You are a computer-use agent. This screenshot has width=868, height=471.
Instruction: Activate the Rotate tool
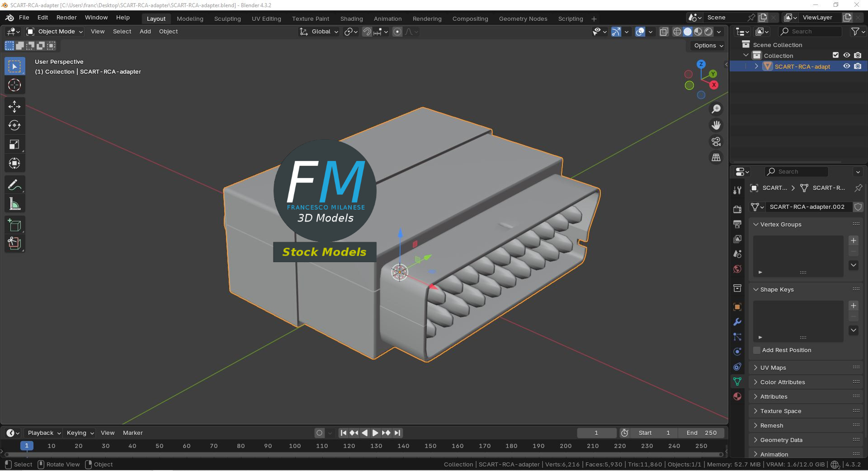[x=14, y=125]
